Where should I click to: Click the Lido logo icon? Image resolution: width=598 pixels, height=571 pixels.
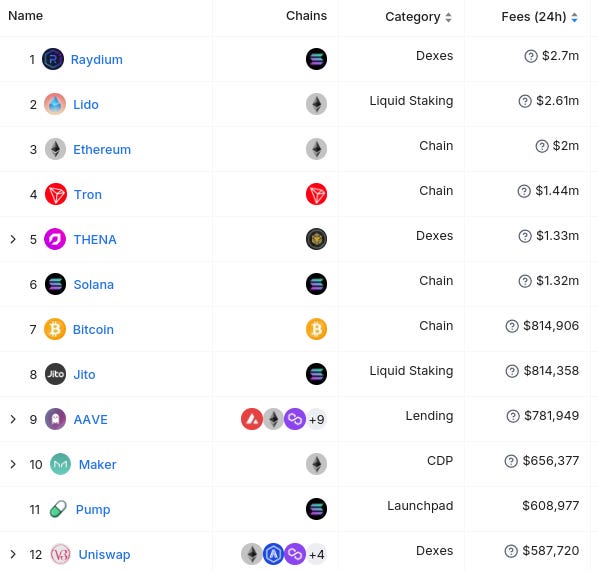click(55, 104)
